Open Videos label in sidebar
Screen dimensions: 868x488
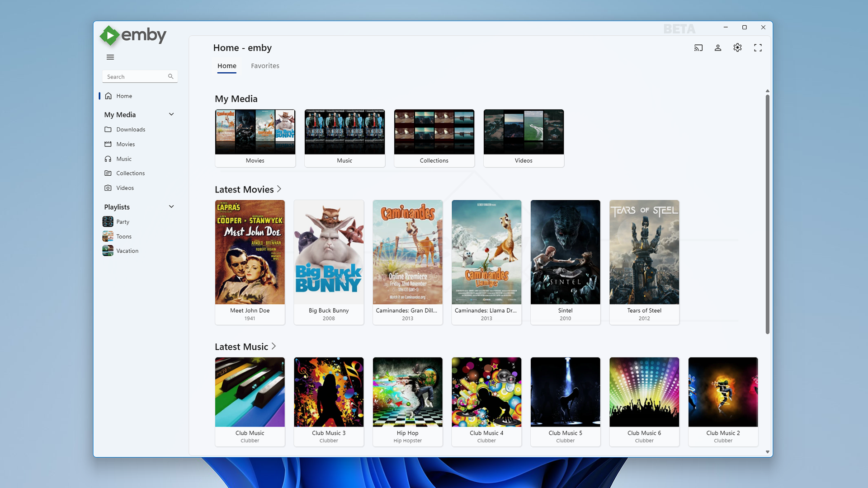click(x=125, y=188)
